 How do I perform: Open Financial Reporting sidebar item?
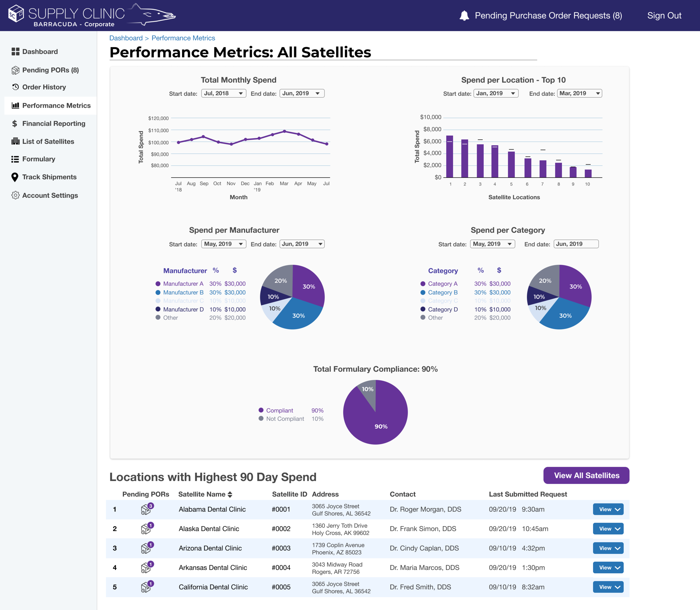(48, 124)
